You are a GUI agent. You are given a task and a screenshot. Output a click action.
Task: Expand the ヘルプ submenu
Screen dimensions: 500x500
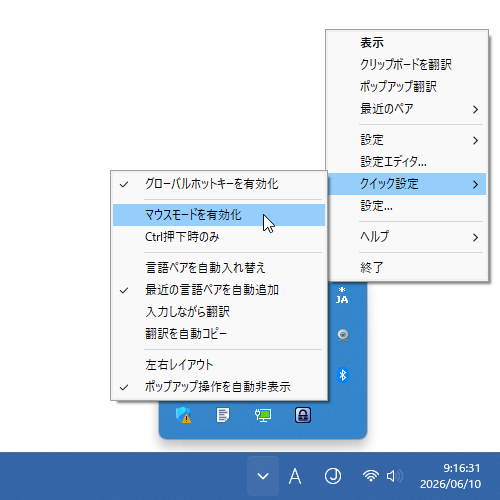click(x=407, y=237)
